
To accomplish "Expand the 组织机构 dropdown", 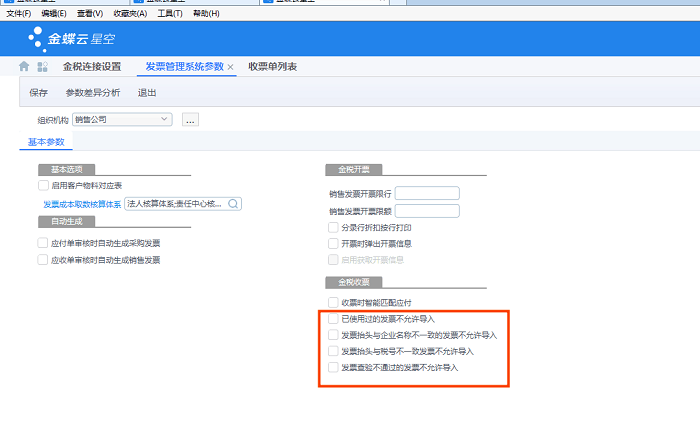I will click(x=165, y=120).
